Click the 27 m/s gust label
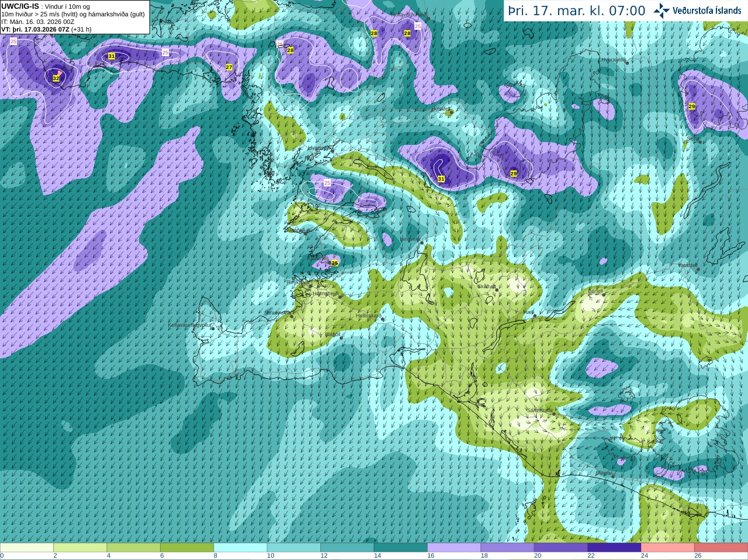748x560 pixels. pos(229,67)
